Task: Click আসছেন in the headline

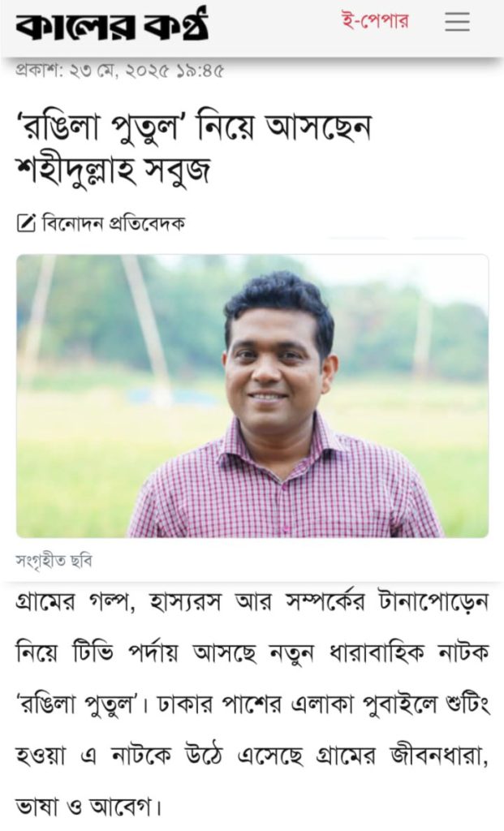Action: (x=318, y=129)
